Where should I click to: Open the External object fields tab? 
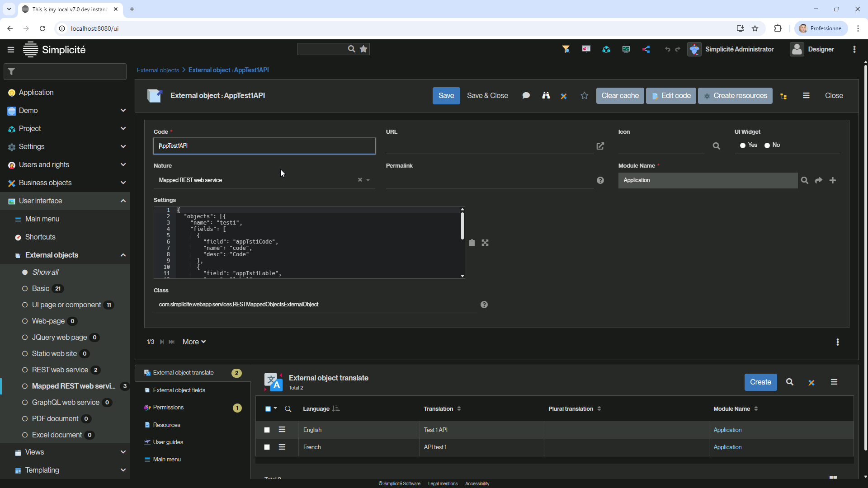[x=179, y=390]
